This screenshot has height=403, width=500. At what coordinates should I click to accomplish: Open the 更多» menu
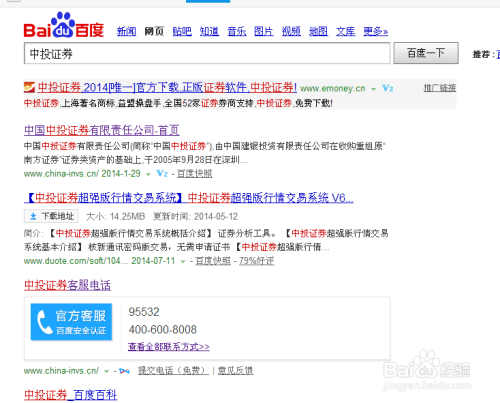click(376, 31)
